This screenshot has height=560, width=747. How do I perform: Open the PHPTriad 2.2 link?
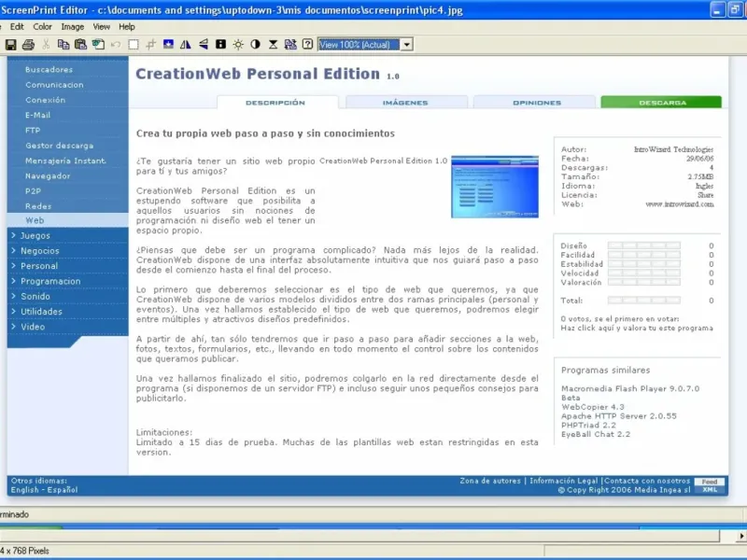pyautogui.click(x=588, y=425)
